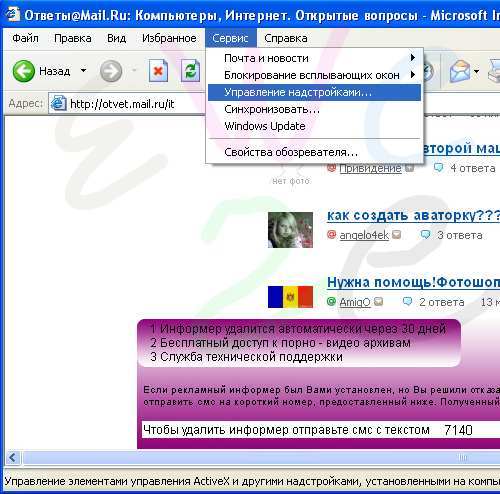Open the question link как создать аваторку???
500x494 pixels.
413,216
